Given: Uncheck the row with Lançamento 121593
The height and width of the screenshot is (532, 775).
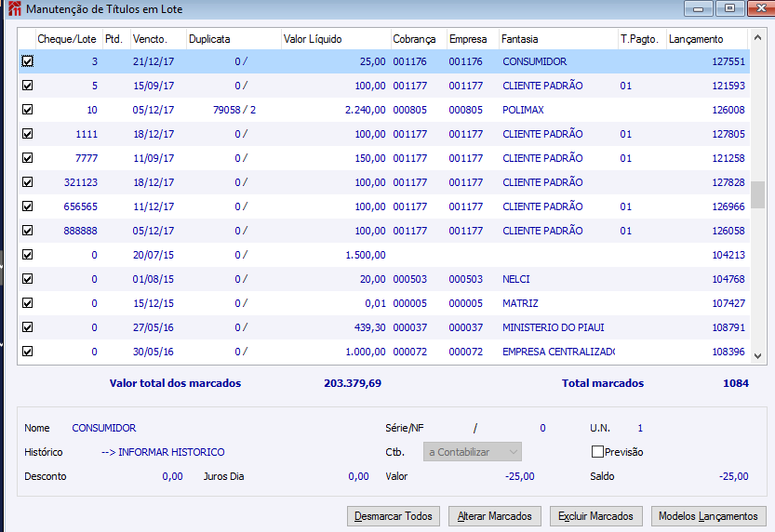Looking at the screenshot, I should (x=28, y=86).
